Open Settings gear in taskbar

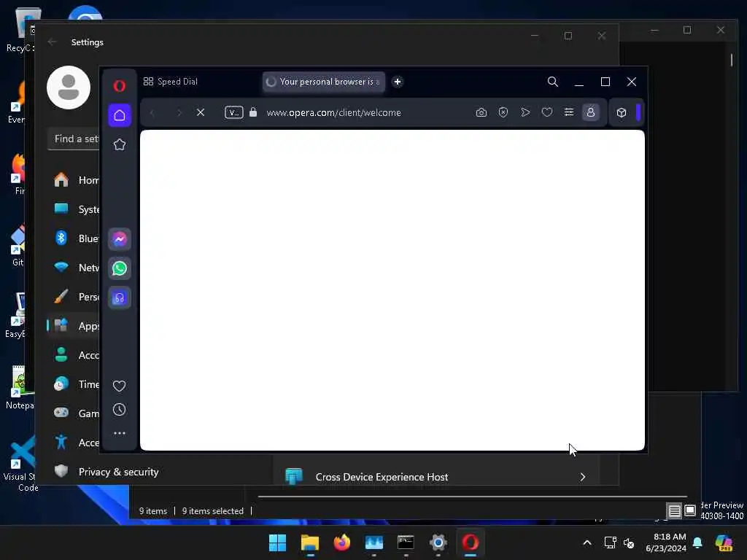click(x=438, y=542)
